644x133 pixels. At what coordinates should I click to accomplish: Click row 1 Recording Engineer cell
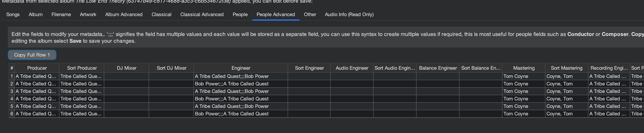609,76
